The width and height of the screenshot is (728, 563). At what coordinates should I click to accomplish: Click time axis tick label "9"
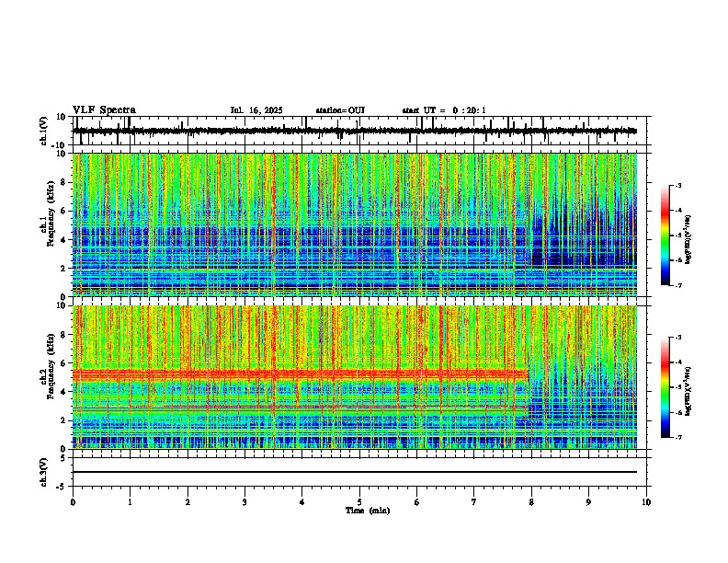click(x=588, y=502)
